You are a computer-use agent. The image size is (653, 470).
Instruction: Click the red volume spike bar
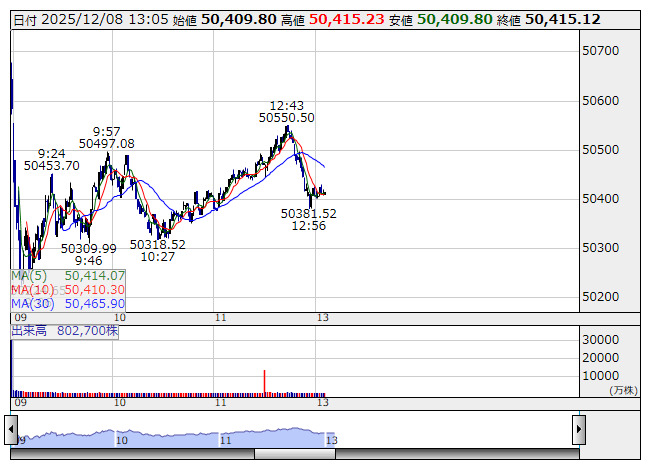click(264, 381)
